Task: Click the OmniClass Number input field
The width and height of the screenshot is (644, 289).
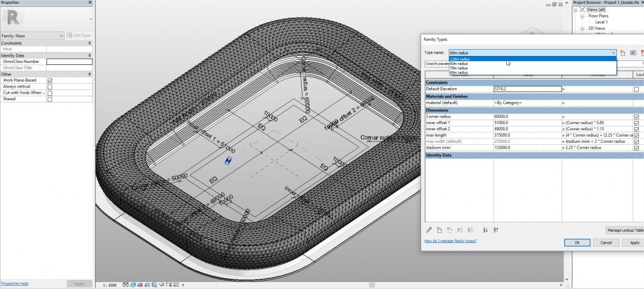Action: [69, 62]
